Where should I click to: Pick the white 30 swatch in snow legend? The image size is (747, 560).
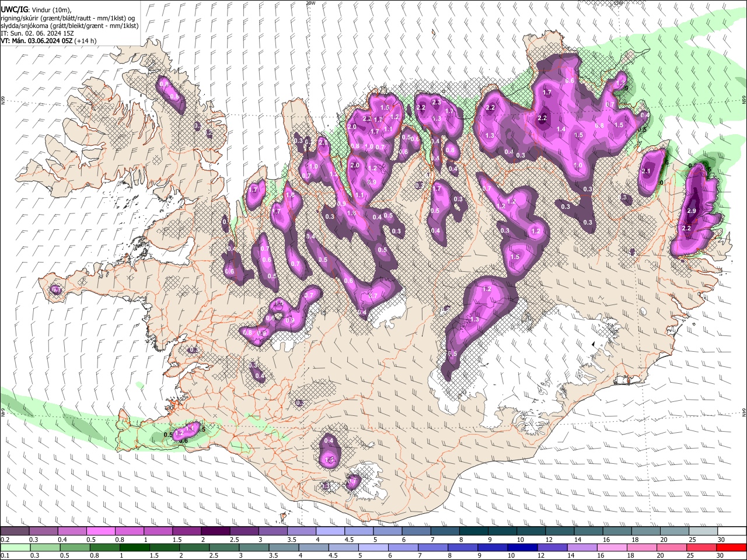pos(732,531)
